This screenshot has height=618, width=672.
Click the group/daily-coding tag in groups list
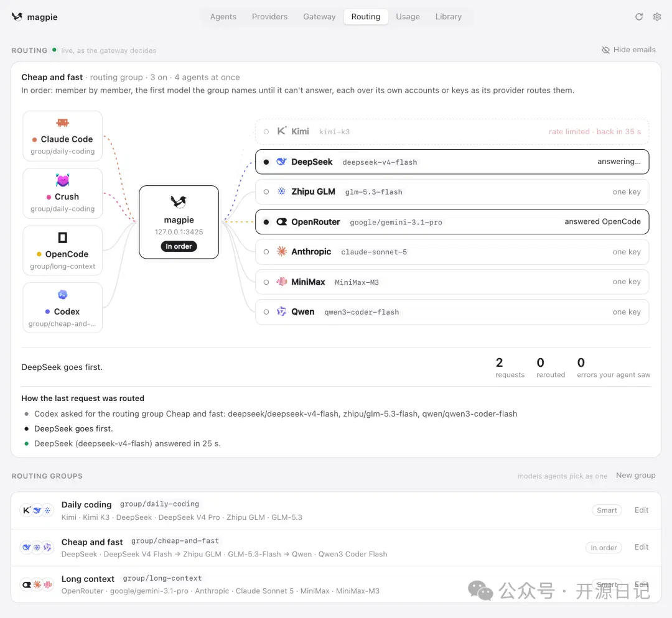[x=159, y=504]
